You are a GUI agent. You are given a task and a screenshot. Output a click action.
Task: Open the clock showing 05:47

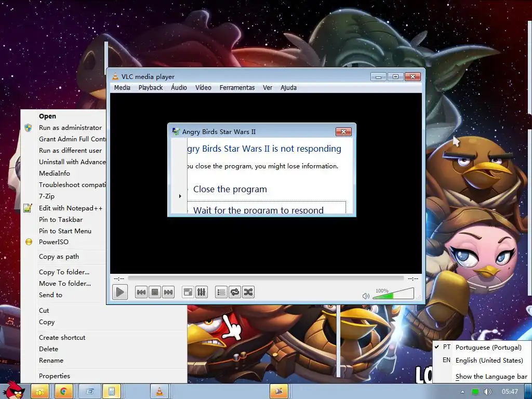510,392
